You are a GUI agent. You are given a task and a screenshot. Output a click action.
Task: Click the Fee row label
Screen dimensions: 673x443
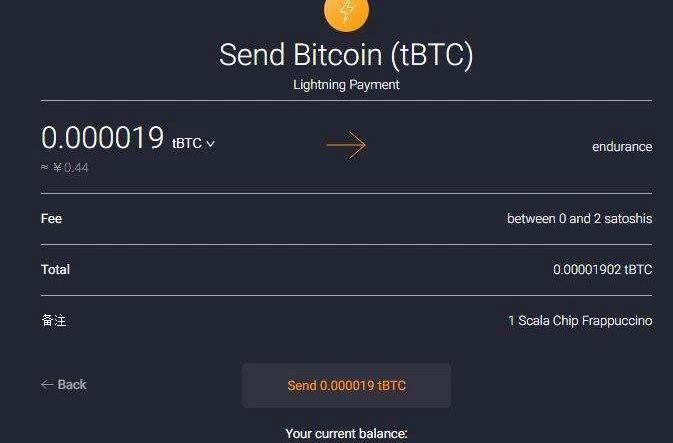point(51,218)
